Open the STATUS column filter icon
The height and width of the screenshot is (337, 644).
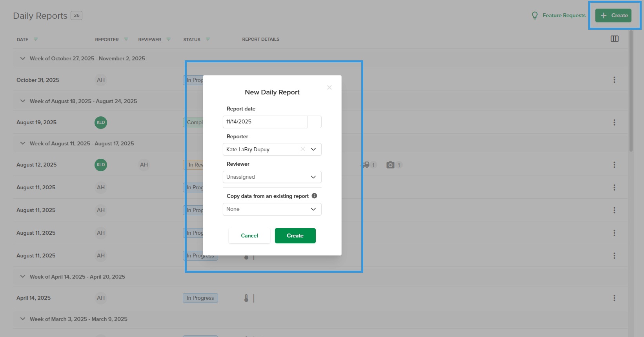[208, 39]
